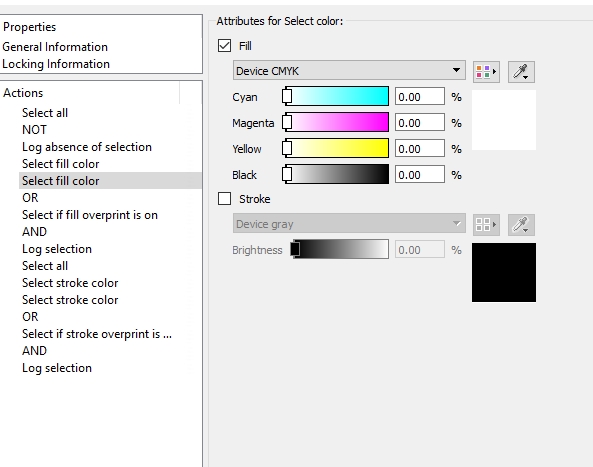Viewport: 593px width, 467px height.
Task: Select 'Select if fill overprint is on' action
Action: (90, 215)
